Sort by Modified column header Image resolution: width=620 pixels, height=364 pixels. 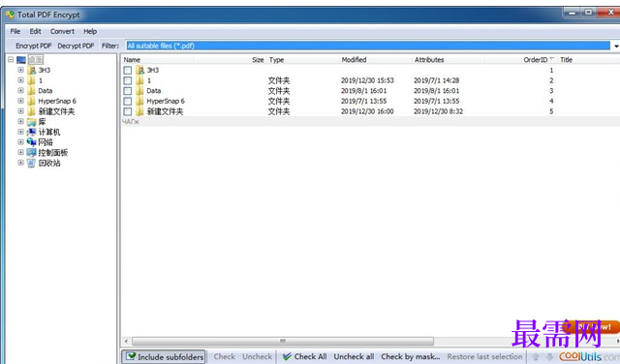(354, 60)
